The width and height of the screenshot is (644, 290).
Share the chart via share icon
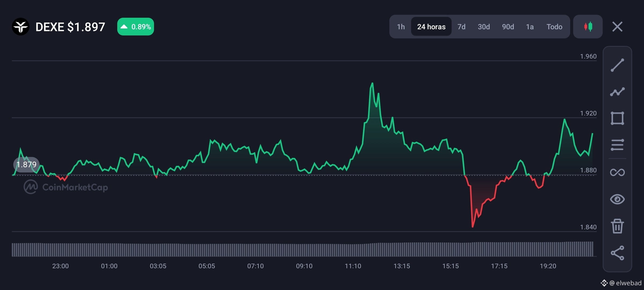[x=617, y=253]
